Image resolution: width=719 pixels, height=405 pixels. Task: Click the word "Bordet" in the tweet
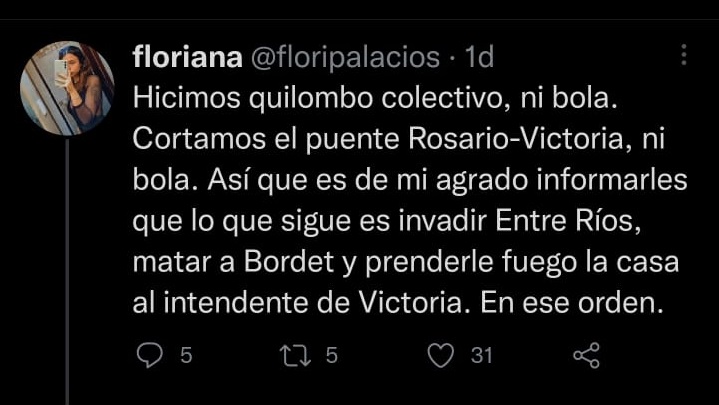pos(289,262)
